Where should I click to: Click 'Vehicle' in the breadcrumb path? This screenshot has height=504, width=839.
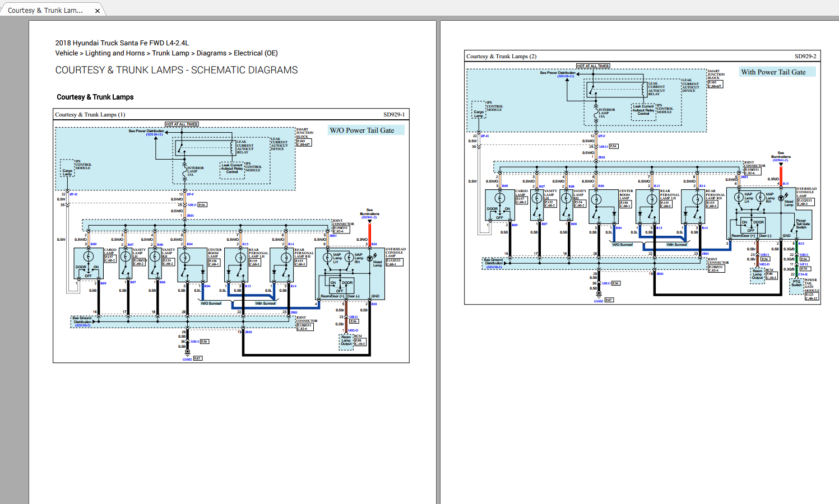click(x=67, y=53)
